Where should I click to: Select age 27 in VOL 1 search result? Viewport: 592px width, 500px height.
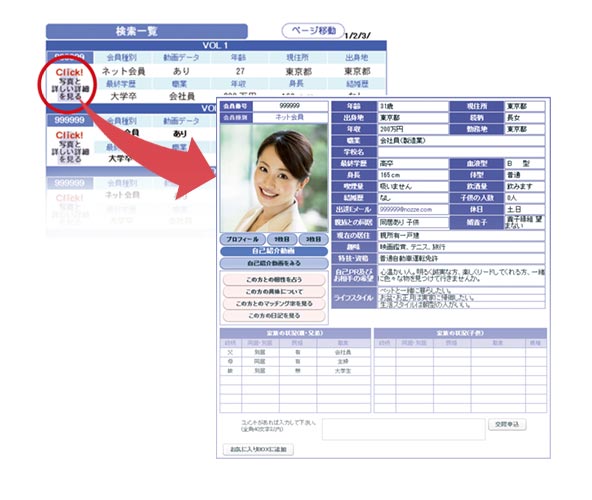click(x=240, y=71)
